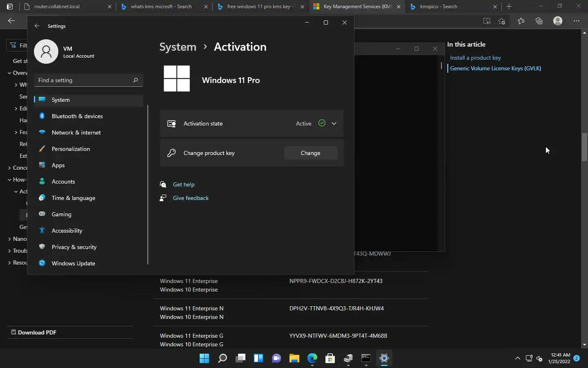Close the kmspico Search tab
The image size is (588, 368).
(x=495, y=7)
